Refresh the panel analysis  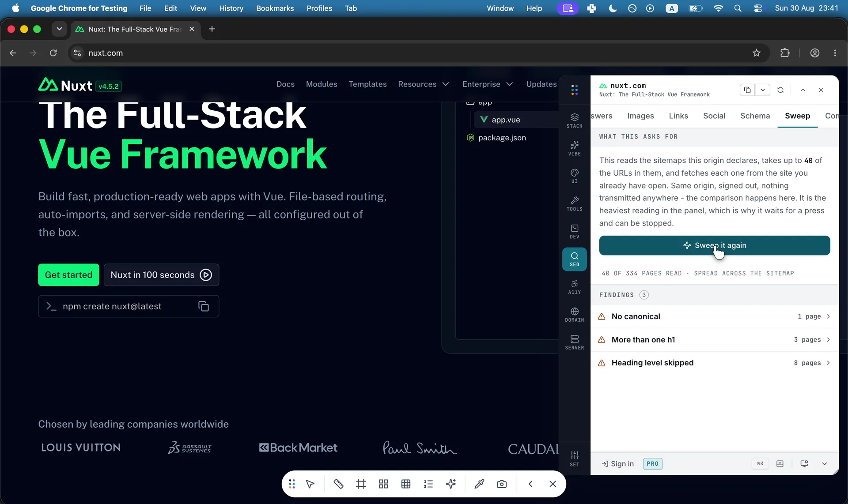click(x=780, y=90)
